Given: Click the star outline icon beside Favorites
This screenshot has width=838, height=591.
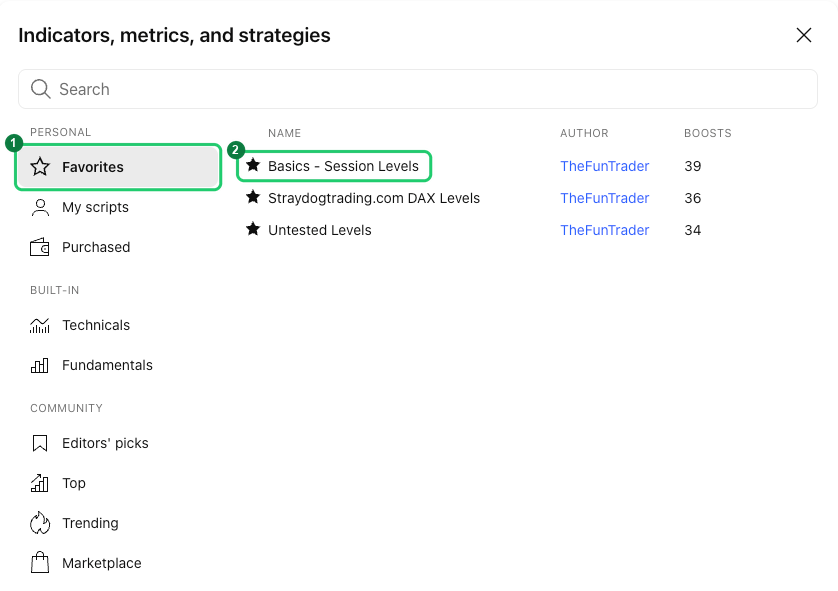Looking at the screenshot, I should click(x=40, y=167).
